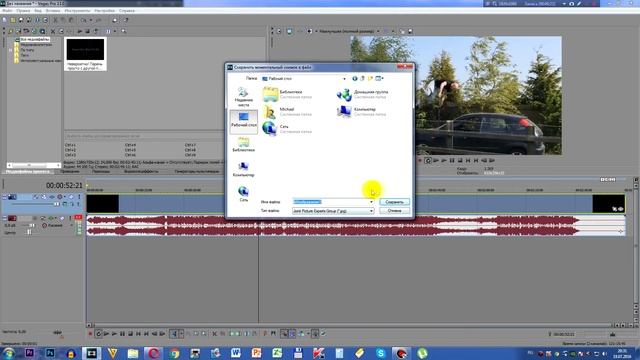Open the Домашняя группа item in file list
The width and height of the screenshot is (640, 360).
[362, 94]
